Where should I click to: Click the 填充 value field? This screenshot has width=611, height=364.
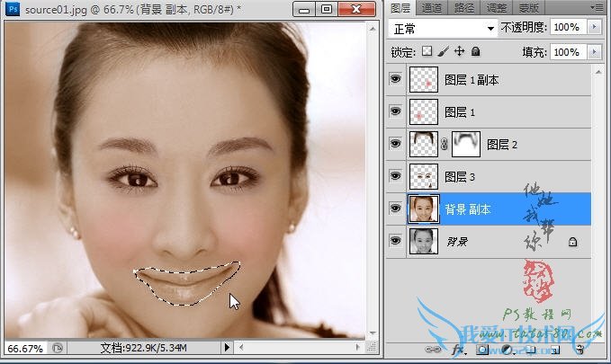[x=569, y=52]
